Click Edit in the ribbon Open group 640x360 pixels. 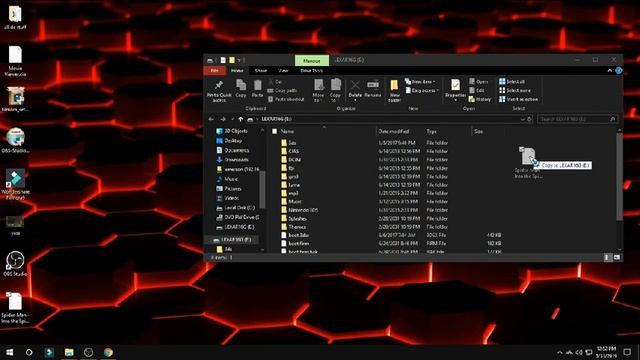477,90
